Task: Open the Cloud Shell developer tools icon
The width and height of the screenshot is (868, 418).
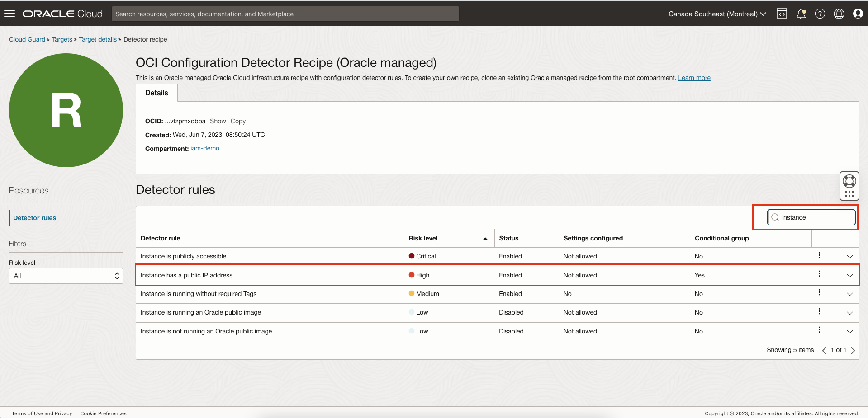Action: pos(782,14)
